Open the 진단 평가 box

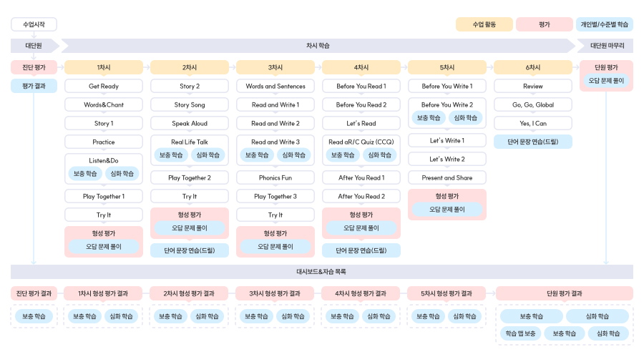34,67
